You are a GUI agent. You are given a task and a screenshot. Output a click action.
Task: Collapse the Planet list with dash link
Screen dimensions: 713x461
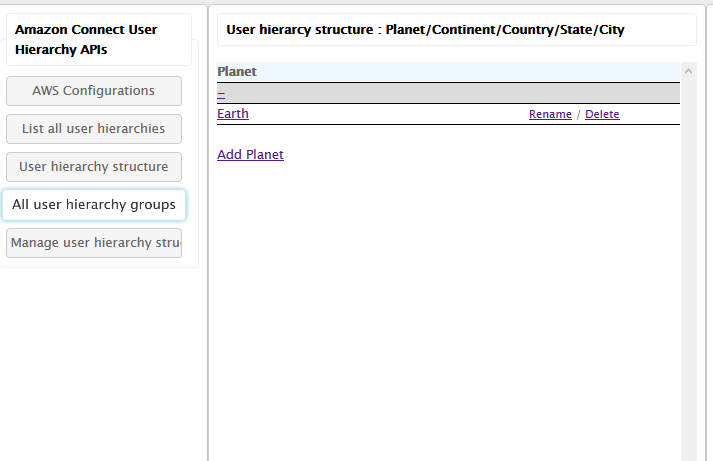221,94
